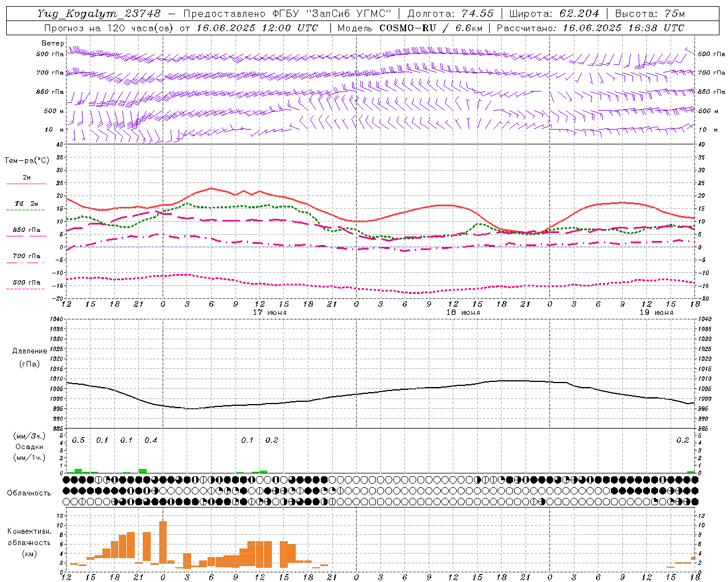
Task: Click the Долгота: 74.55 value
Action: click(450, 14)
